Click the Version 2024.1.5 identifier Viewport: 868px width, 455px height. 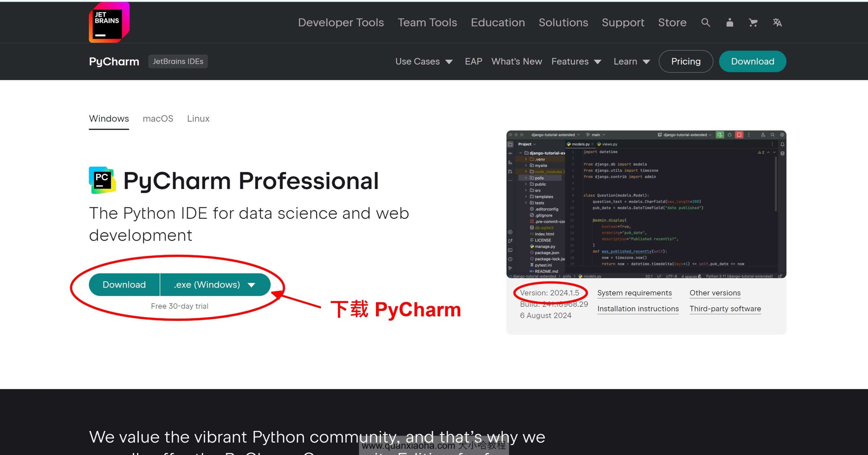[550, 293]
